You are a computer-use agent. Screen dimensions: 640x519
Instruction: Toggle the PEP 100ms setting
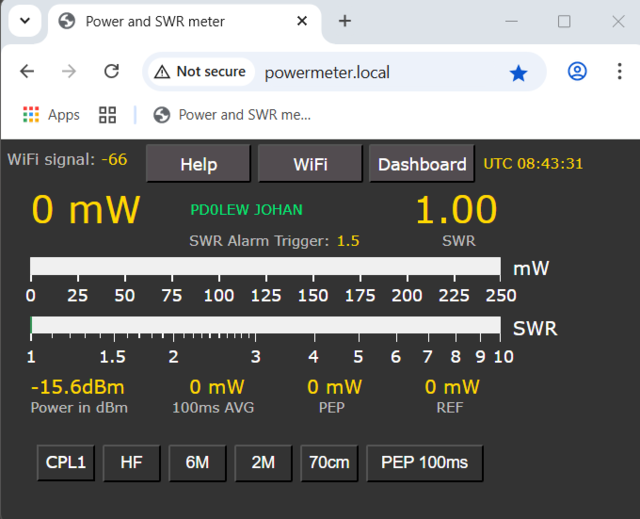pyautogui.click(x=425, y=463)
